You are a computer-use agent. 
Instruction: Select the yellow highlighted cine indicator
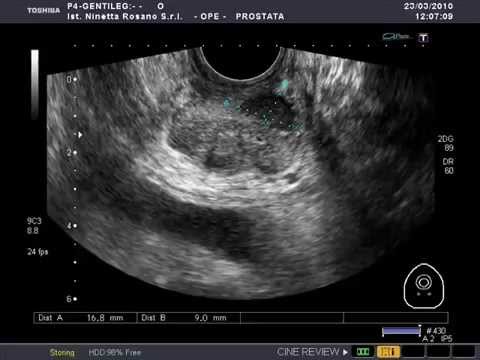pyautogui.click(x=388, y=352)
